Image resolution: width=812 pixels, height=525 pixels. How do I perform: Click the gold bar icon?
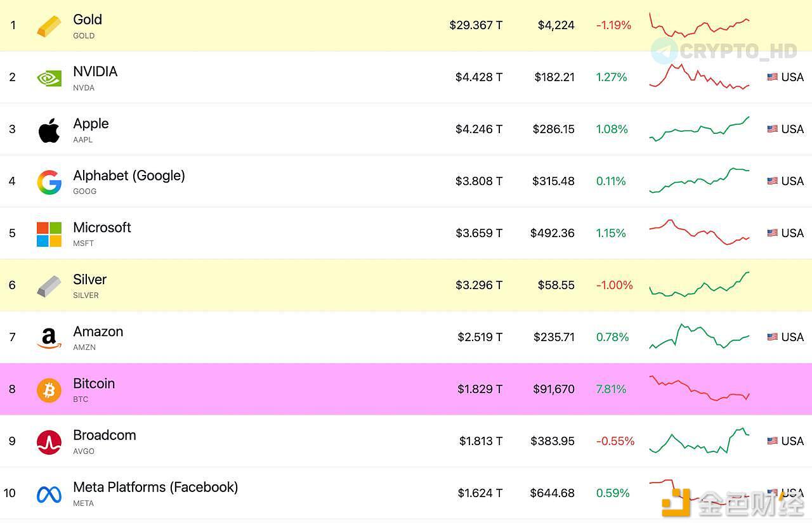(49, 26)
